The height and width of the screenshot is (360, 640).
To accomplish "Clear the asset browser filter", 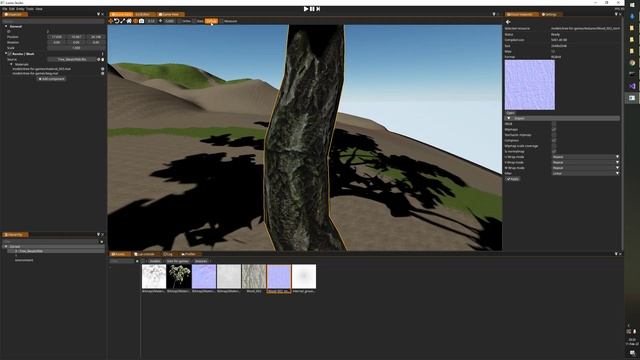I will (x=137, y=261).
